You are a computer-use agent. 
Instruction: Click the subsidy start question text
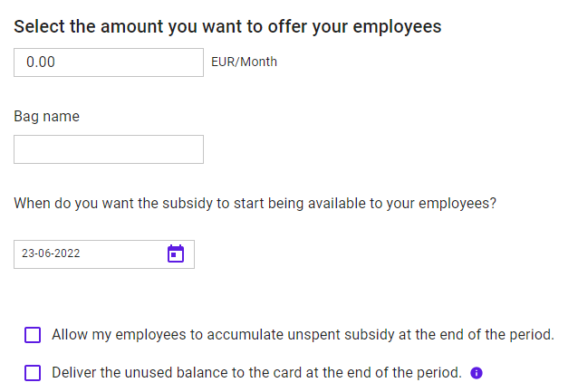pos(255,204)
